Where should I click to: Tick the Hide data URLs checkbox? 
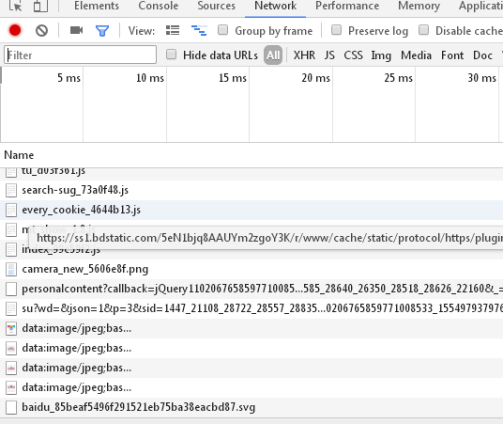(171, 54)
